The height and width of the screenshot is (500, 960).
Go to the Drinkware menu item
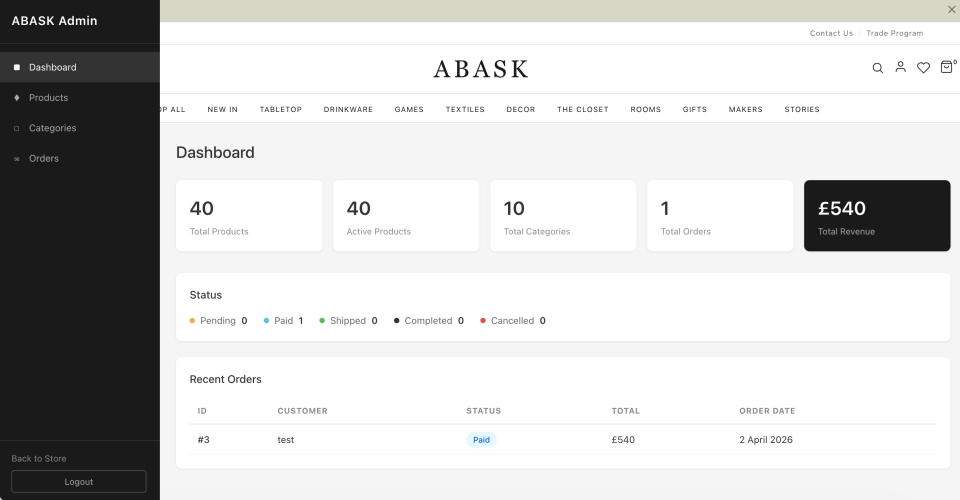348,109
